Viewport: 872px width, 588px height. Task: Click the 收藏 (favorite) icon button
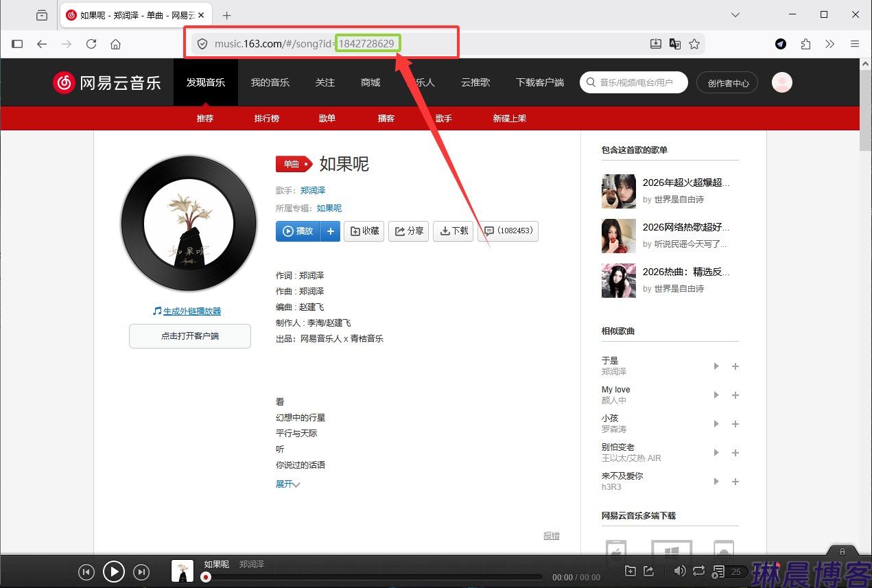(x=364, y=231)
